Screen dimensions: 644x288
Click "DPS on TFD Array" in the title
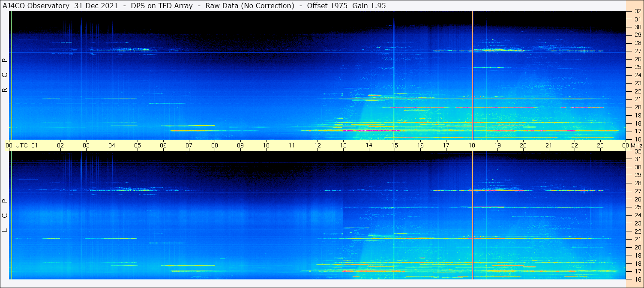(x=162, y=6)
